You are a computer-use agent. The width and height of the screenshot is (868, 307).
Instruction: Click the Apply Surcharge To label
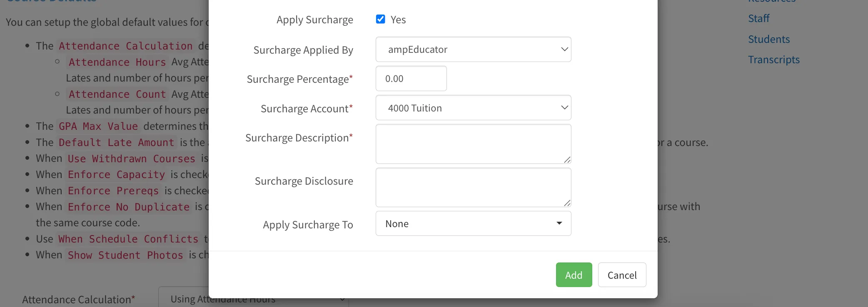[x=308, y=225]
